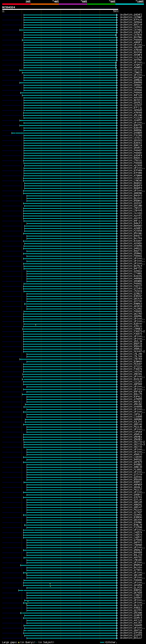Viewport: 146px width, 644px height.
Task: Click the orange ~40% identity legend segment
Action: pos(45,4)
